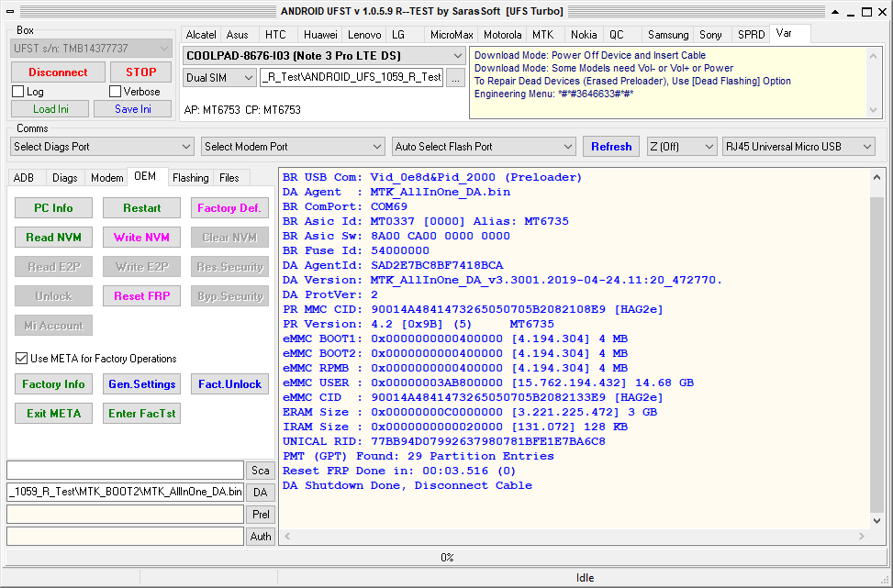The height and width of the screenshot is (588, 893).
Task: Click the Factory Info button
Action: tap(53, 384)
